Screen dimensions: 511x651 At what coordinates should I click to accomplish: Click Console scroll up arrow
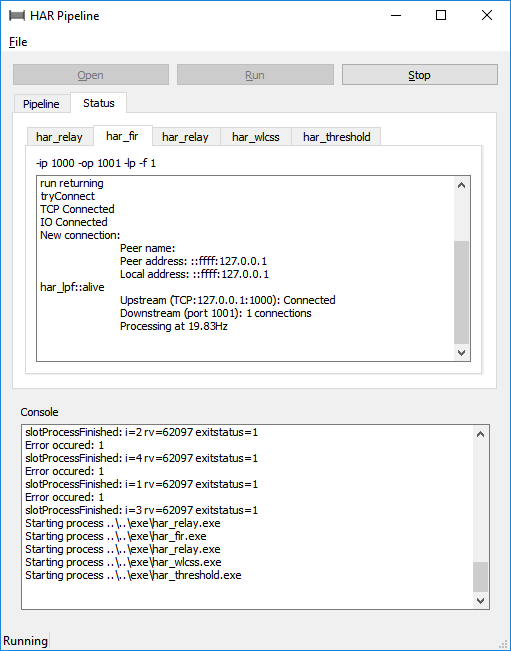(480, 434)
